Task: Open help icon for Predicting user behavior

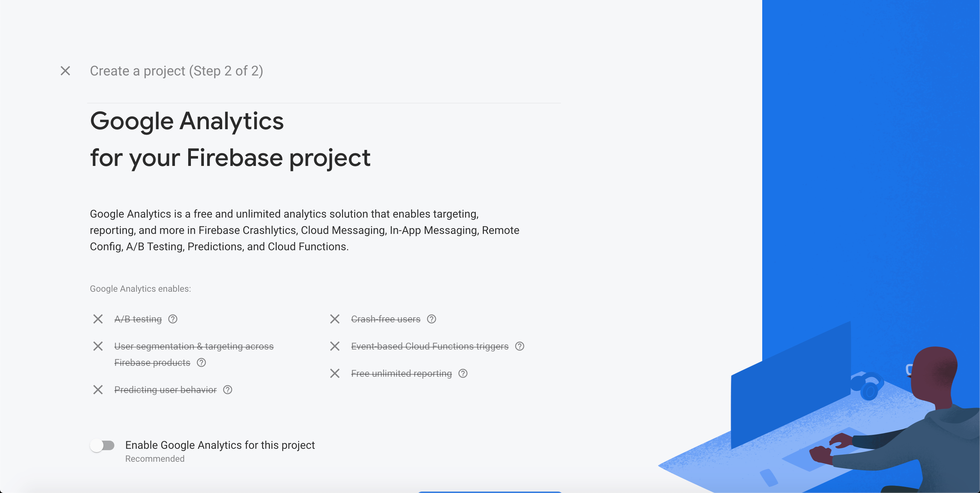Action: [228, 390]
